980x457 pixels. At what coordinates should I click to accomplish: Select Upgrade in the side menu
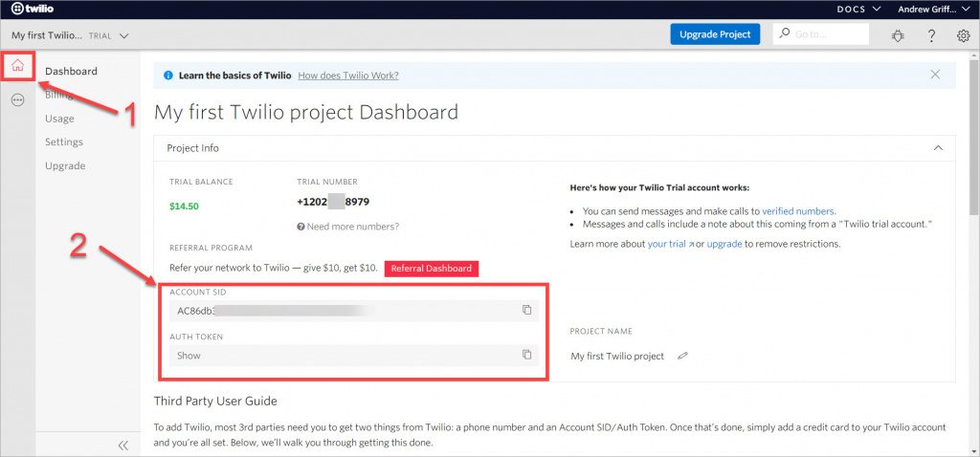(65, 166)
